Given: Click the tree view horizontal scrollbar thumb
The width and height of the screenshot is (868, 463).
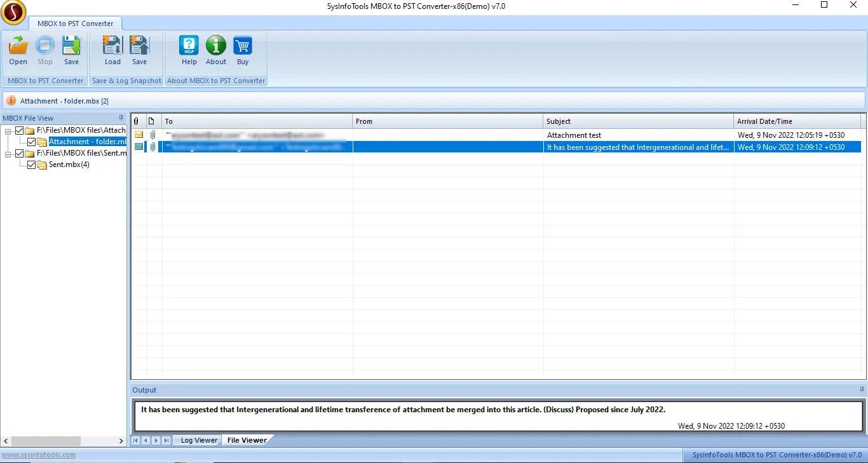Looking at the screenshot, I should (x=46, y=441).
